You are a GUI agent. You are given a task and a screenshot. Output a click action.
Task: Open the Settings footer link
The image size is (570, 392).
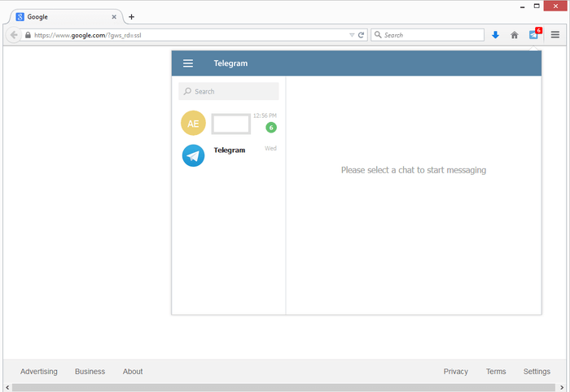537,372
